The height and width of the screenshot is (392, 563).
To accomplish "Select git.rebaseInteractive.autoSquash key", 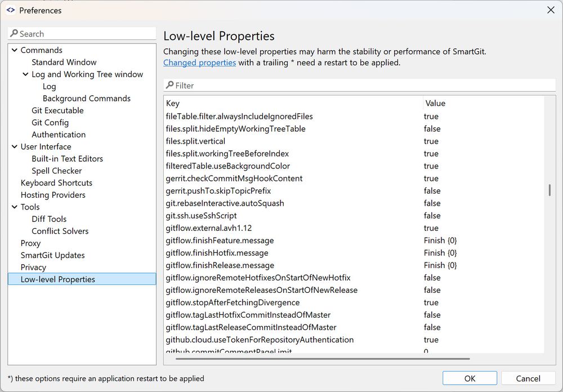I will [x=225, y=203].
